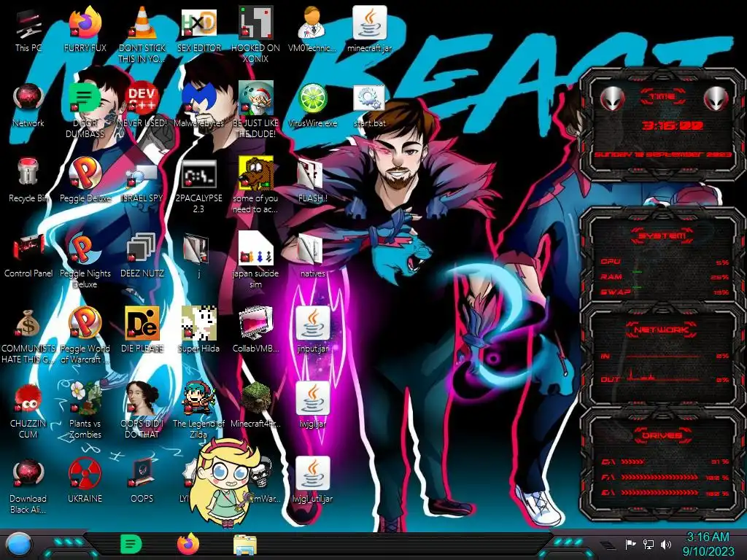This screenshot has height=560, width=747.
Task: Open File Explorer from taskbar
Action: click(245, 544)
